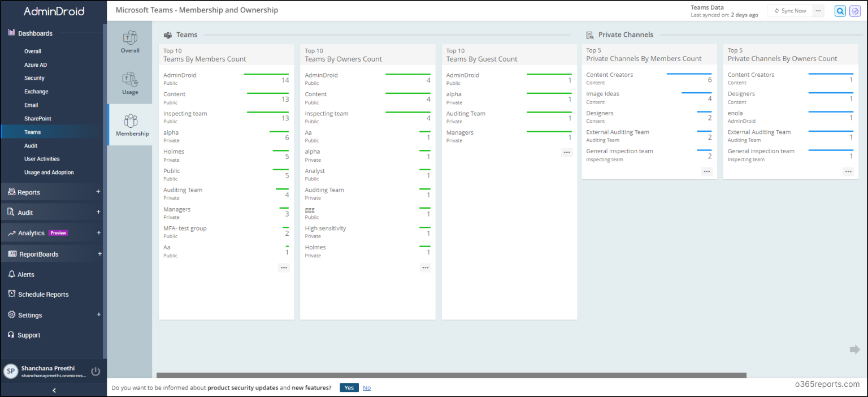
Task: Collapse the sidebar with the bottom chevron
Action: (x=54, y=390)
